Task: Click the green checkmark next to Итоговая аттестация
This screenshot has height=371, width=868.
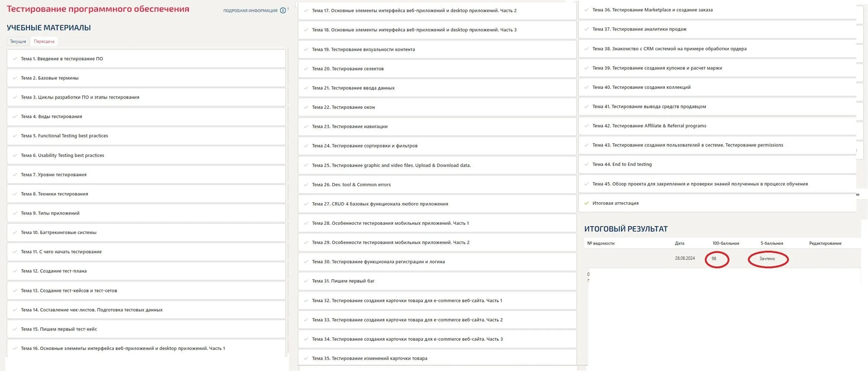Action: (586, 203)
